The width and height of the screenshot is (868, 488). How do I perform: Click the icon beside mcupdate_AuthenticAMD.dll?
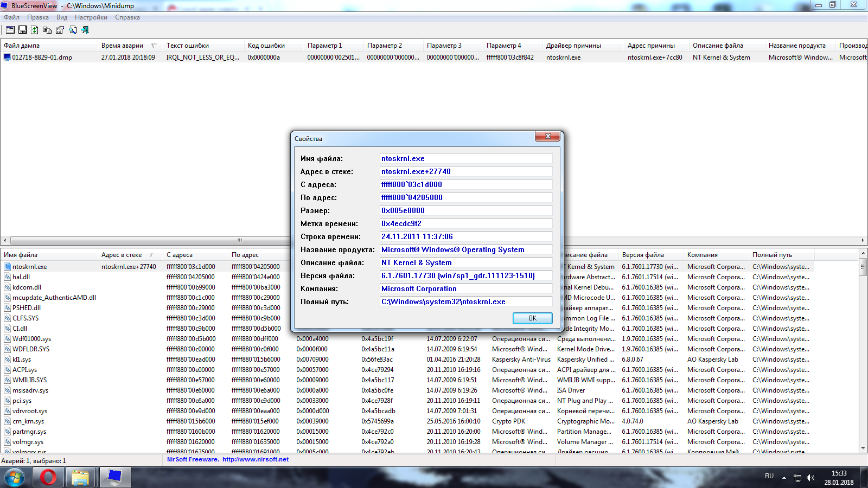(8, 298)
